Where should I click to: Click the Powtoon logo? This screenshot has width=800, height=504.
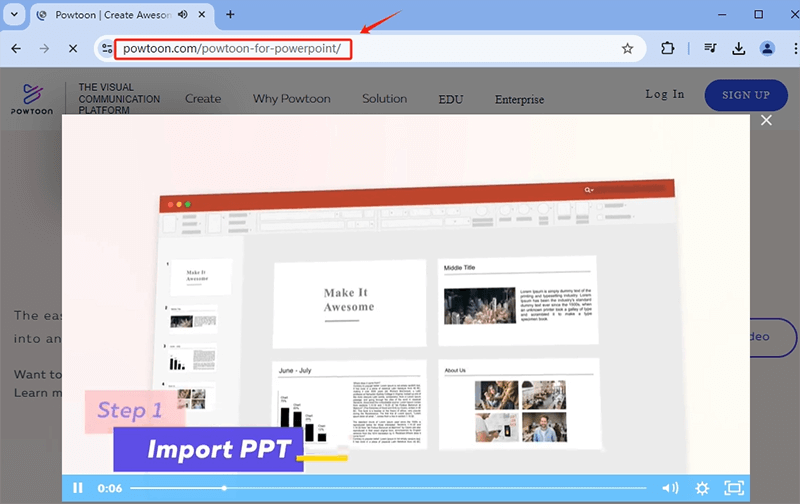click(32, 99)
